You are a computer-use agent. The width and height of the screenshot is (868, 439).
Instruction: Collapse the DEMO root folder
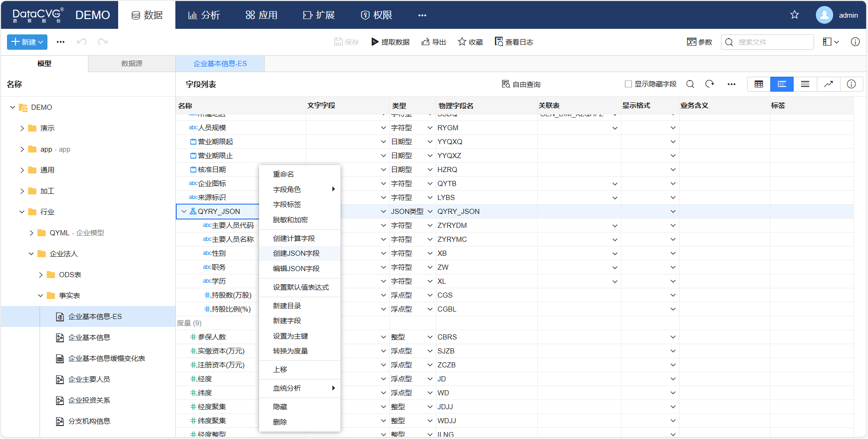coord(13,107)
